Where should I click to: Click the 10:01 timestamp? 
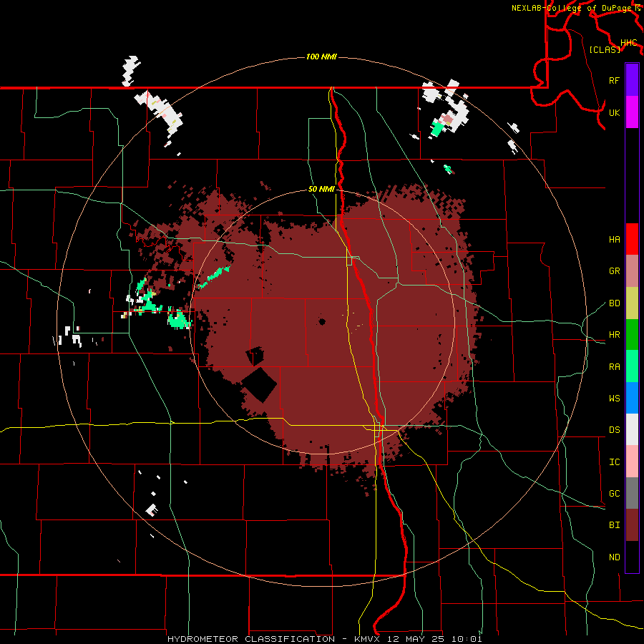466,639
